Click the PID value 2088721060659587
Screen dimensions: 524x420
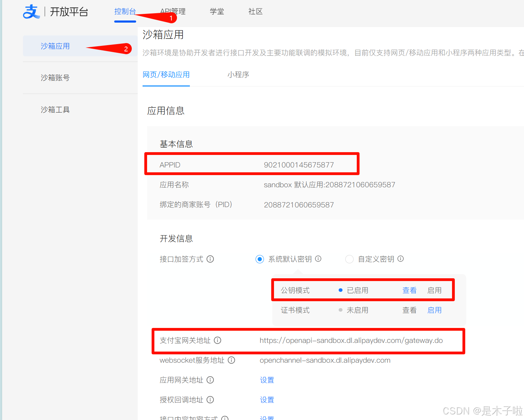tap(299, 205)
